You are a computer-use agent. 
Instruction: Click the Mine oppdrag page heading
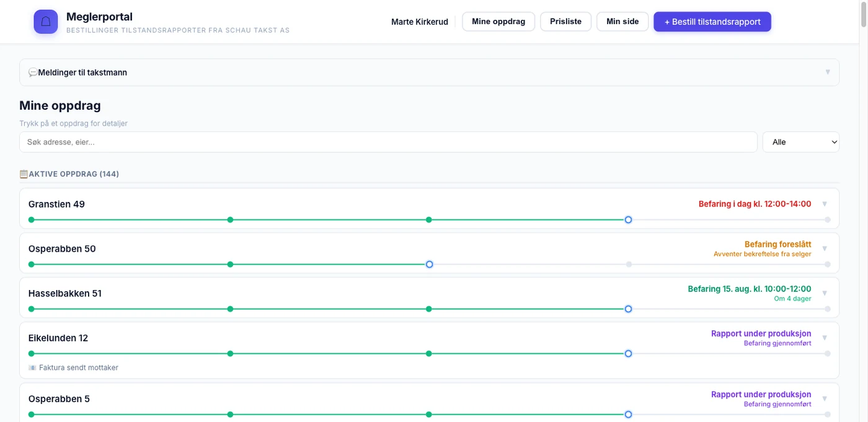pyautogui.click(x=60, y=105)
